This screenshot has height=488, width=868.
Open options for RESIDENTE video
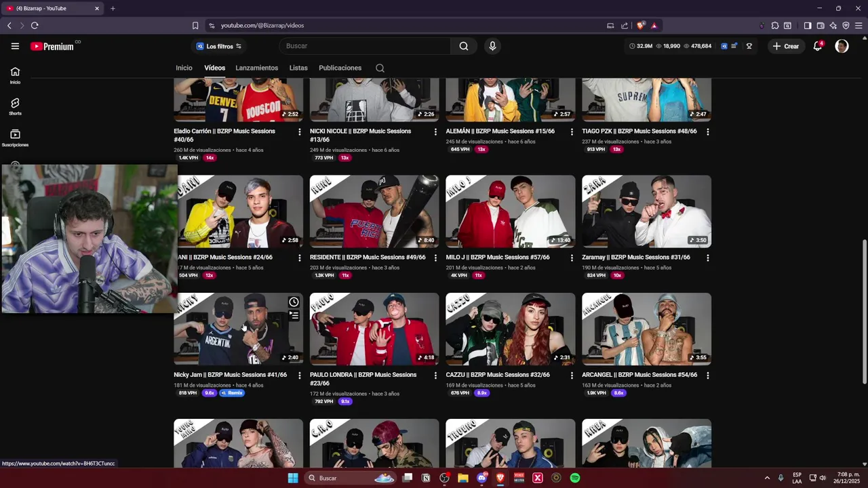coord(435,258)
